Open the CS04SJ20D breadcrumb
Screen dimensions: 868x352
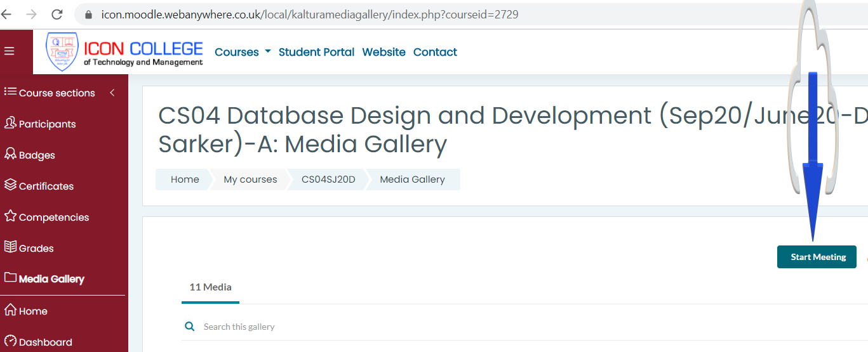click(x=328, y=179)
